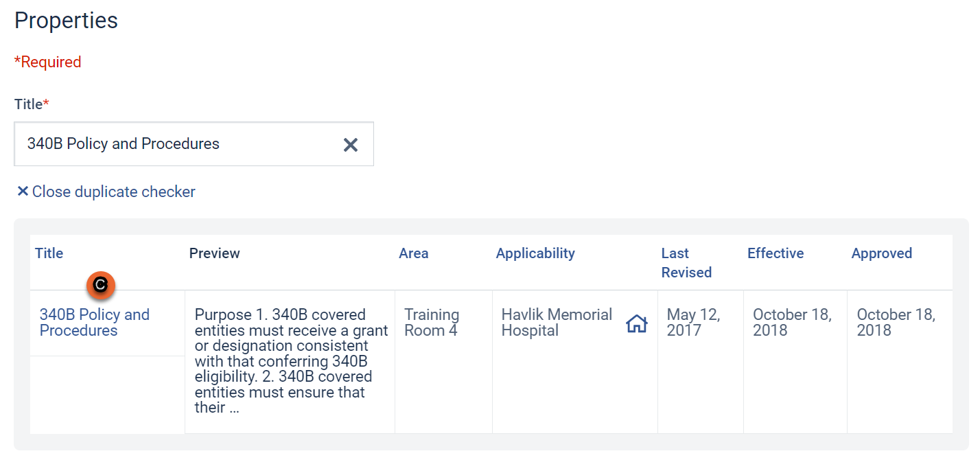This screenshot has width=980, height=460.
Task: Sort results by the Effective column header
Action: (775, 253)
